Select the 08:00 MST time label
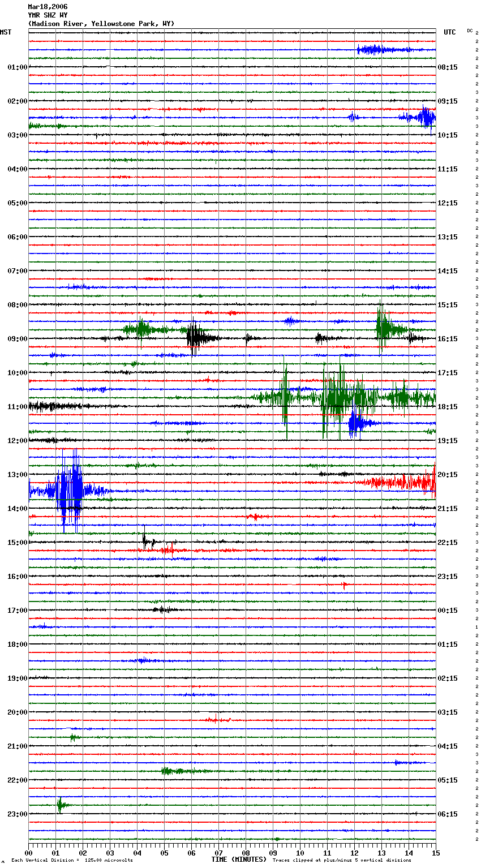 coord(18,305)
